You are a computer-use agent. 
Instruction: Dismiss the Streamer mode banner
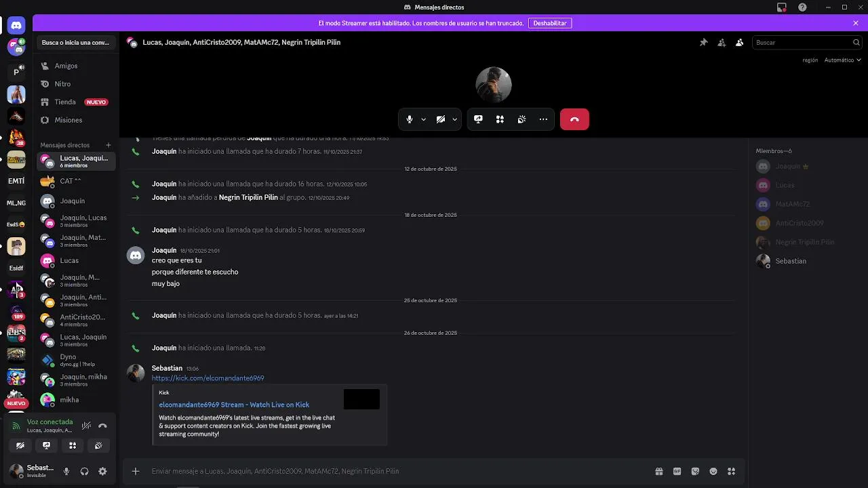[x=856, y=23]
